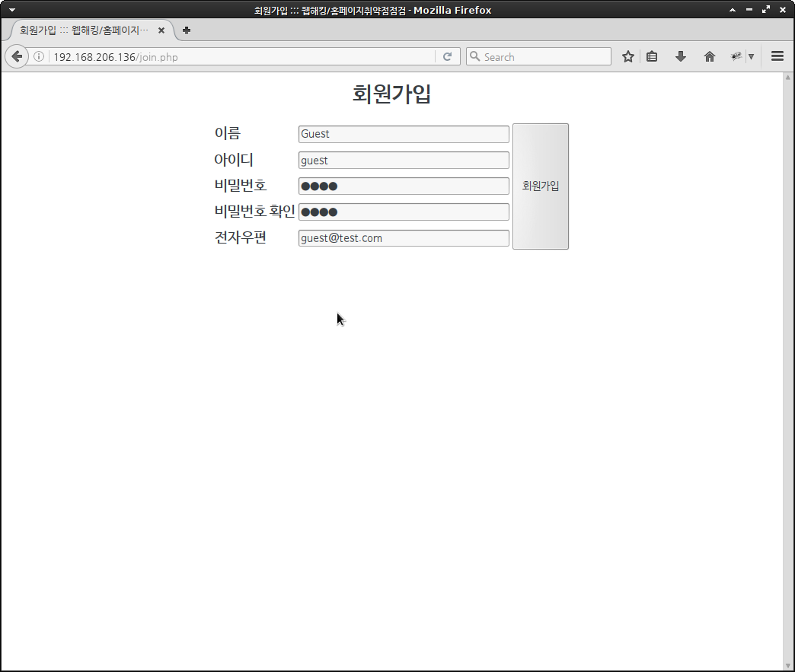Shade window with title bar up arrow
The image size is (795, 672).
tap(733, 10)
